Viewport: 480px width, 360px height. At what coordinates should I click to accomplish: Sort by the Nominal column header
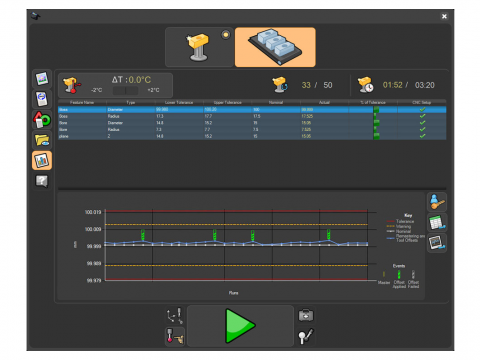point(276,102)
